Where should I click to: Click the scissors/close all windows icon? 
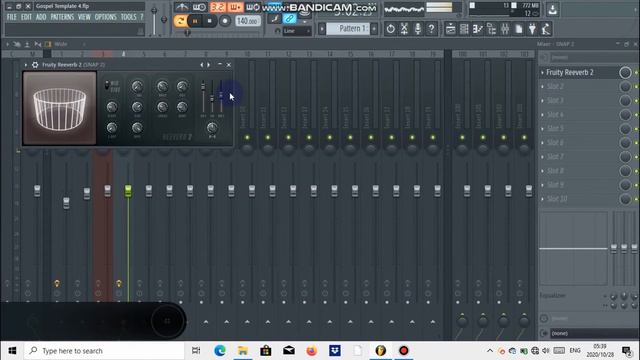click(404, 29)
